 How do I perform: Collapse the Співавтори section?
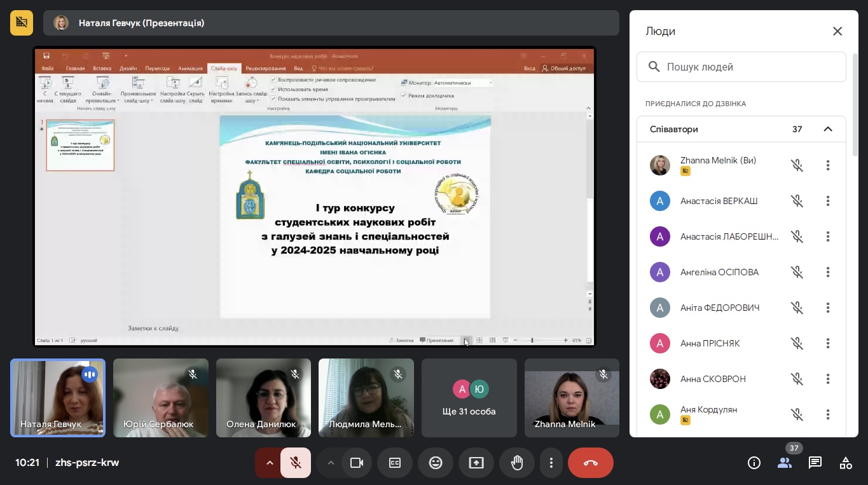(x=828, y=129)
